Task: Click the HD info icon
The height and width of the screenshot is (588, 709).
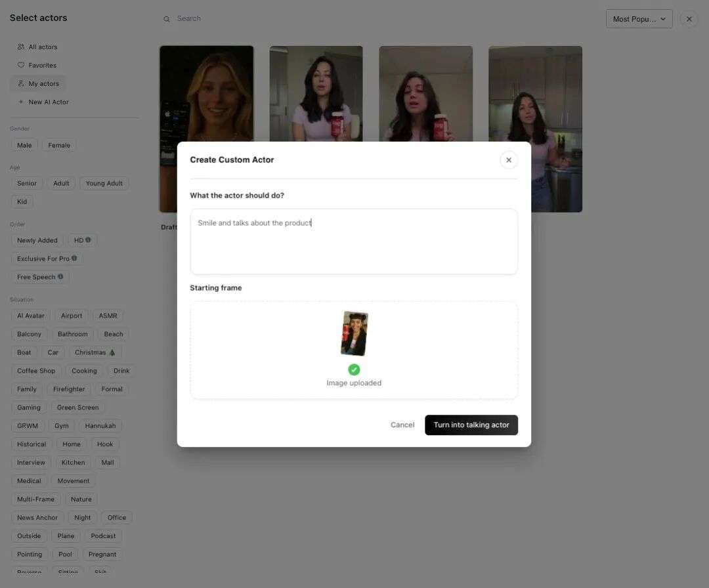Action: [x=88, y=240]
